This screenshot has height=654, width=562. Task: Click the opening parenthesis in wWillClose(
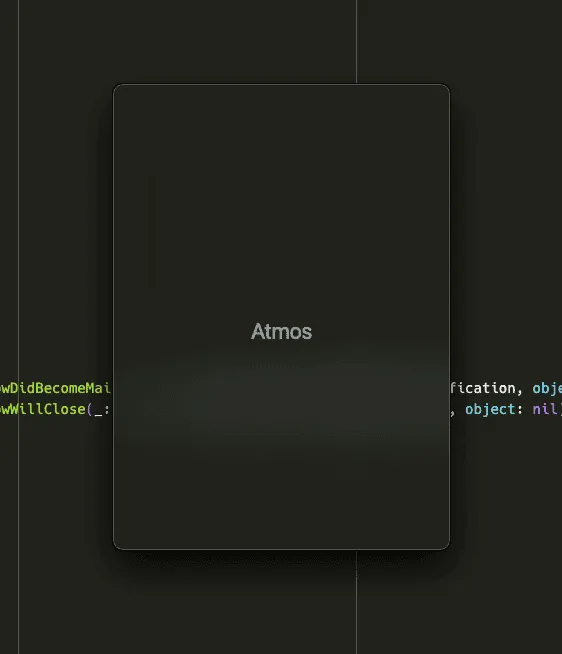(89, 409)
